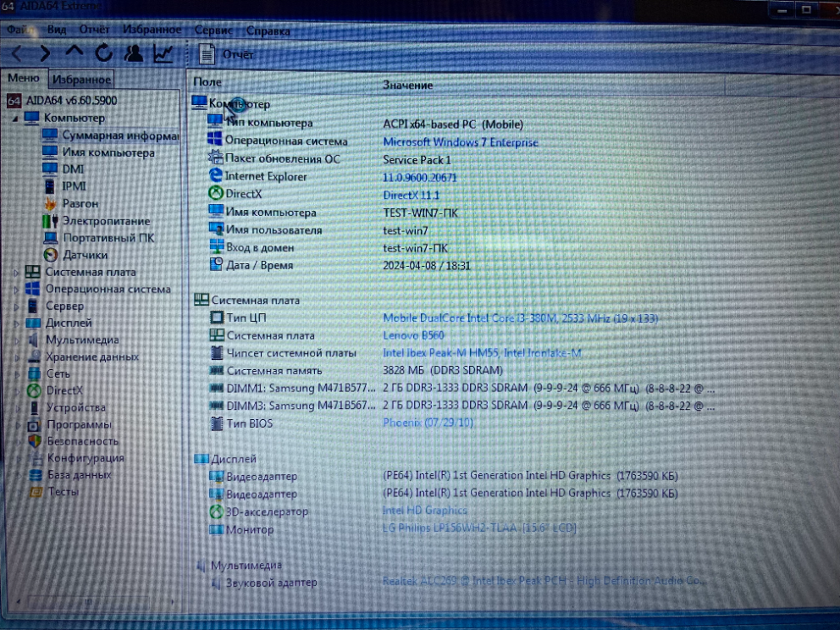Open the user icon in the toolbar

click(x=134, y=52)
